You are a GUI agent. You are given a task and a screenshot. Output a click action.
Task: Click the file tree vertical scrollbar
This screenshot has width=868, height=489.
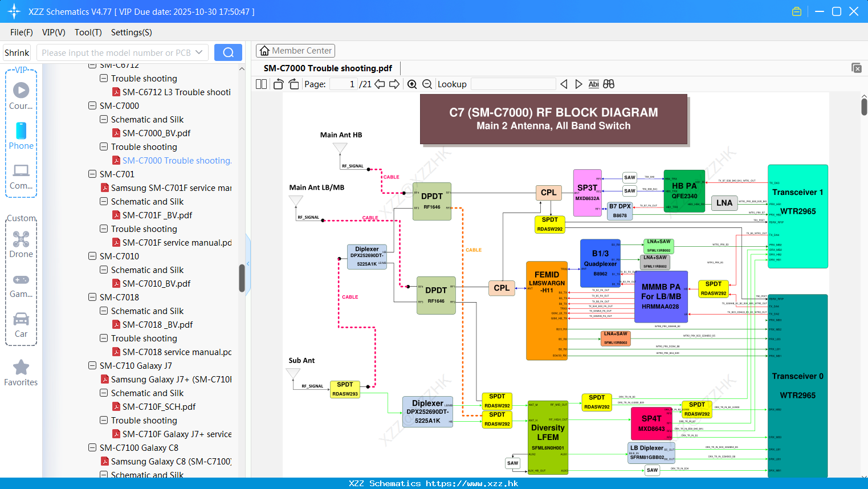point(242,278)
